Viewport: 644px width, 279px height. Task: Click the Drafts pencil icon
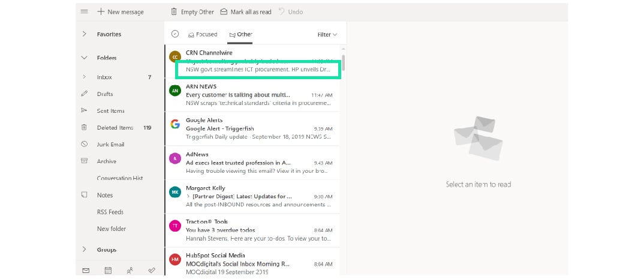point(84,94)
